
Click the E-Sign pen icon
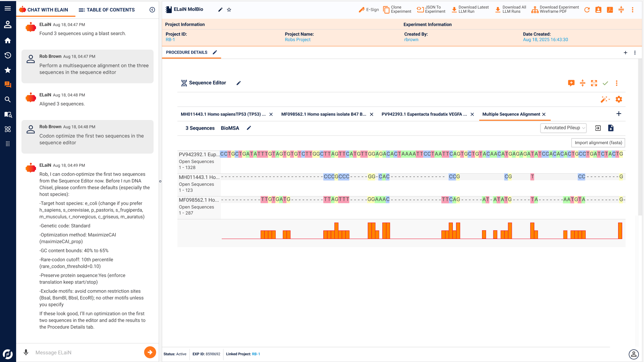pyautogui.click(x=361, y=10)
